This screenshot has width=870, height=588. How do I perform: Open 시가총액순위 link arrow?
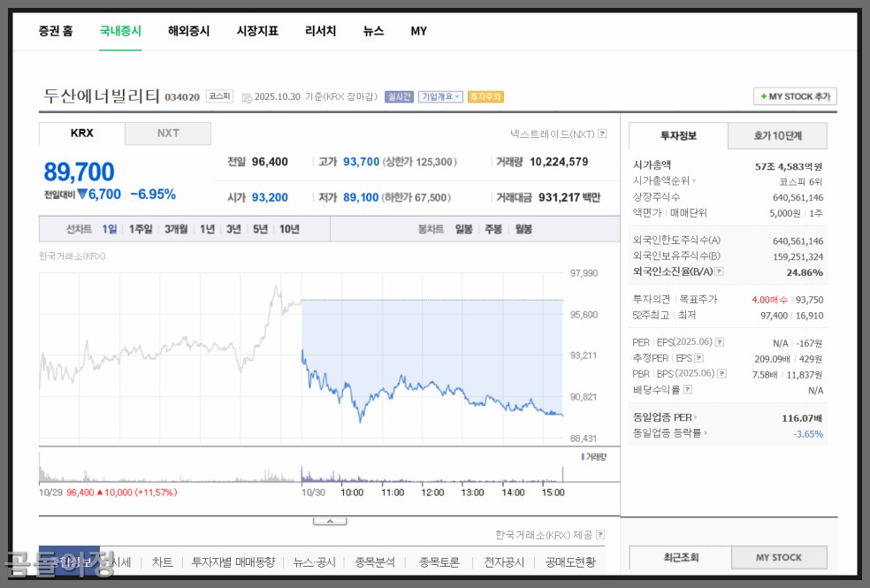click(x=694, y=181)
